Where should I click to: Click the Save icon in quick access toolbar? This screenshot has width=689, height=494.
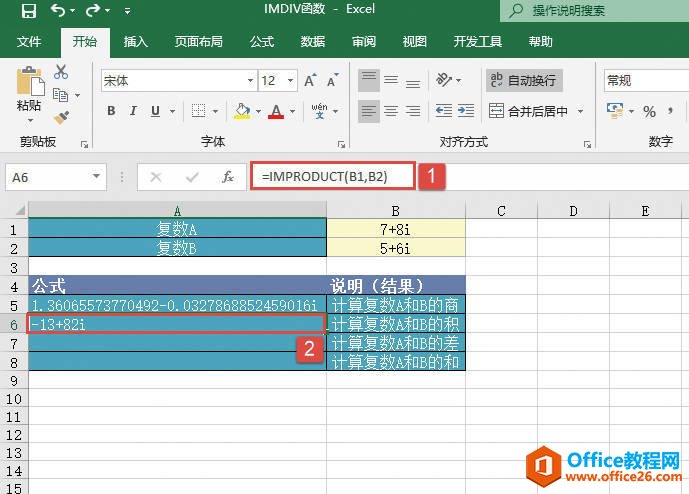29,10
